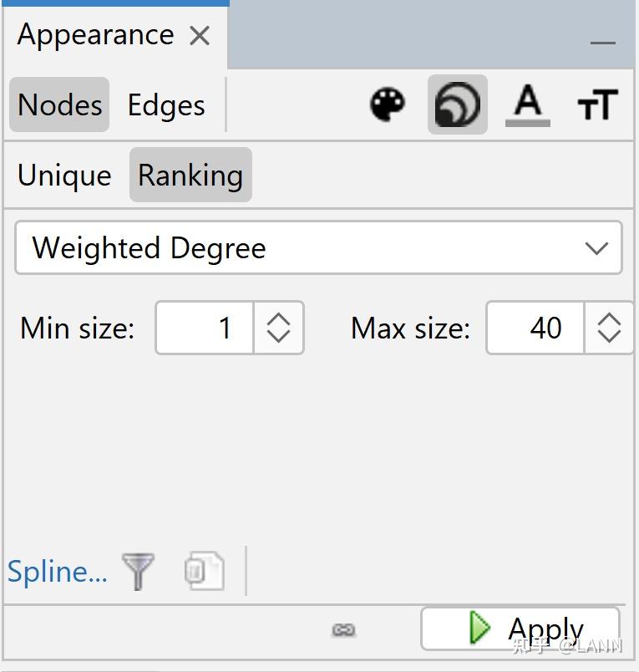Decrease the Max size value

[x=610, y=336]
